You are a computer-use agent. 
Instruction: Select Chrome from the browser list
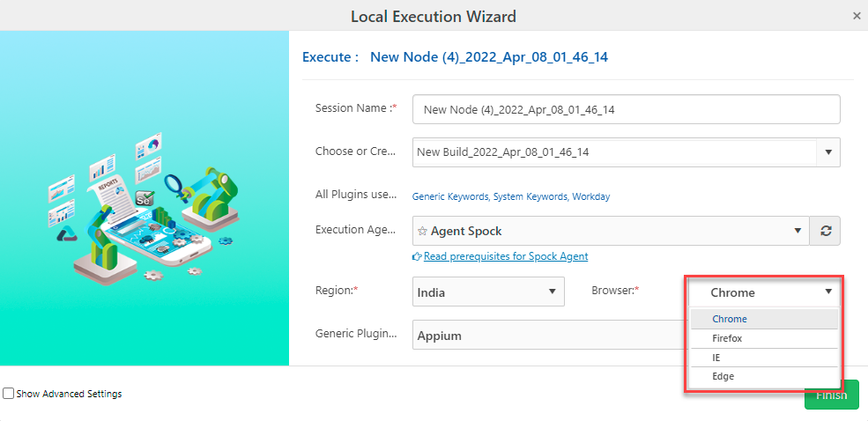pyautogui.click(x=764, y=319)
